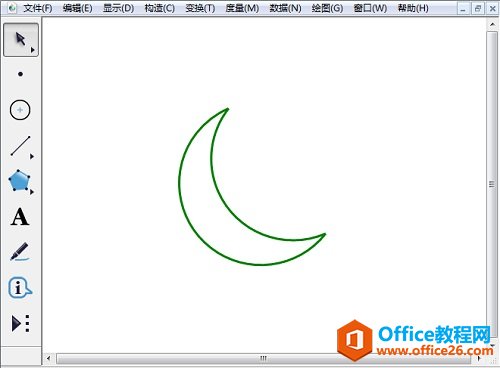Screen dimensions: 500x368
Task: Close the document window
Action: click(492, 9)
